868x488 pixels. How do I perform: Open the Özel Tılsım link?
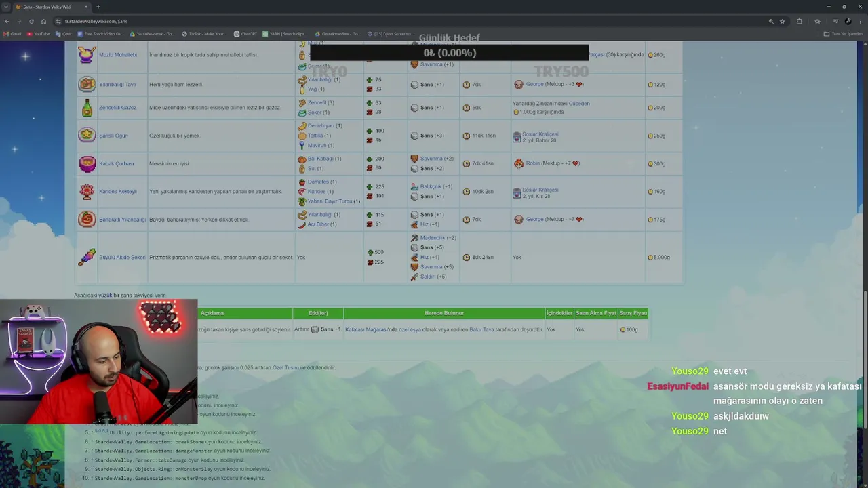click(285, 368)
